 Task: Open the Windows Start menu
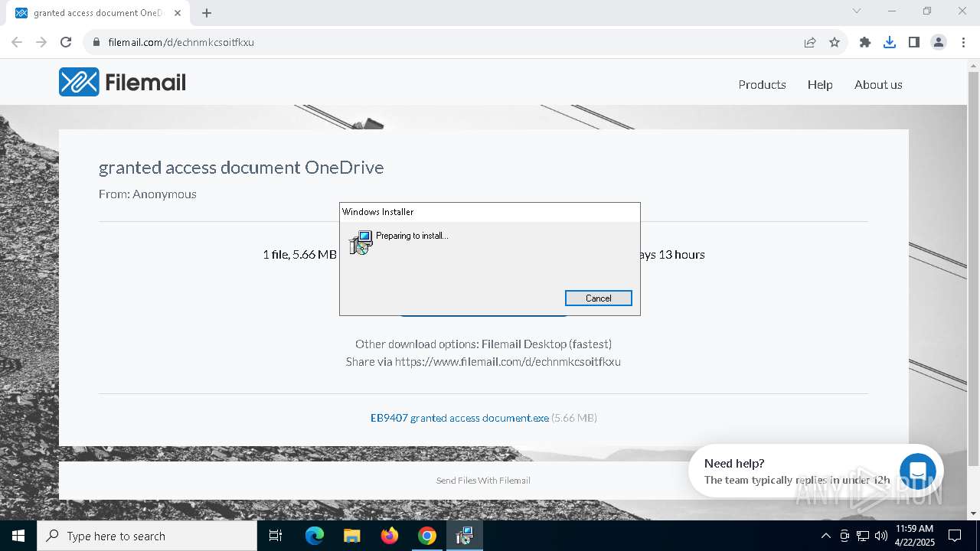point(18,536)
